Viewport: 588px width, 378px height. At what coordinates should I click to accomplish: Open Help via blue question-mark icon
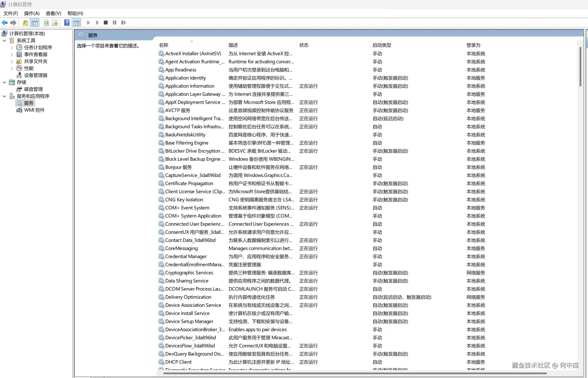pos(67,23)
